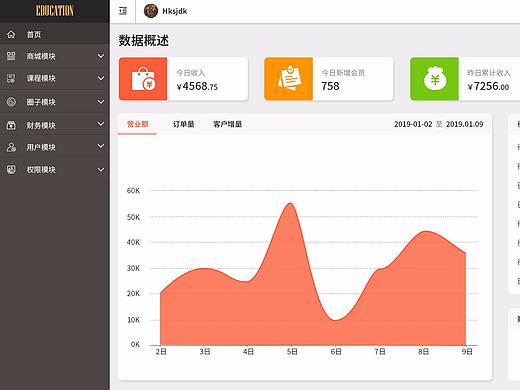The height and width of the screenshot is (390, 520).
Task: Open the Hksjdk user avatar
Action: 151,11
